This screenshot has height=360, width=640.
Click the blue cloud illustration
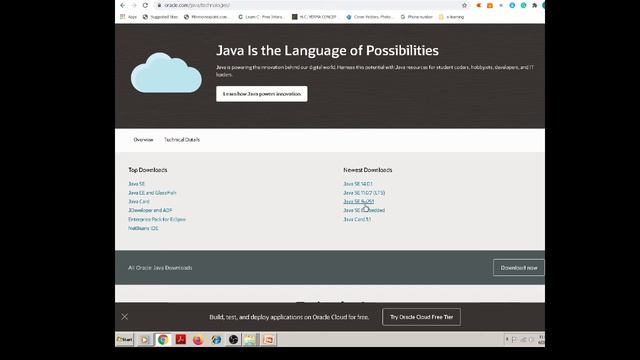coord(166,73)
